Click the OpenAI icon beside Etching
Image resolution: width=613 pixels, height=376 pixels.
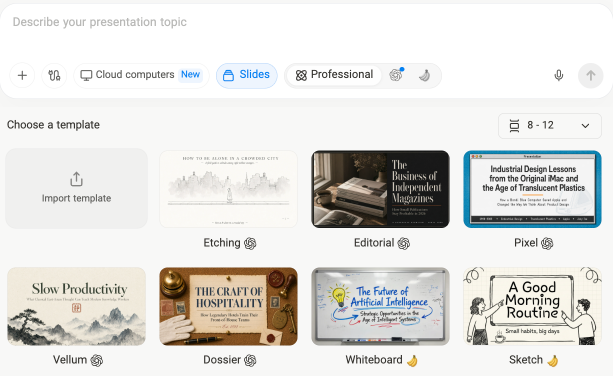click(250, 244)
